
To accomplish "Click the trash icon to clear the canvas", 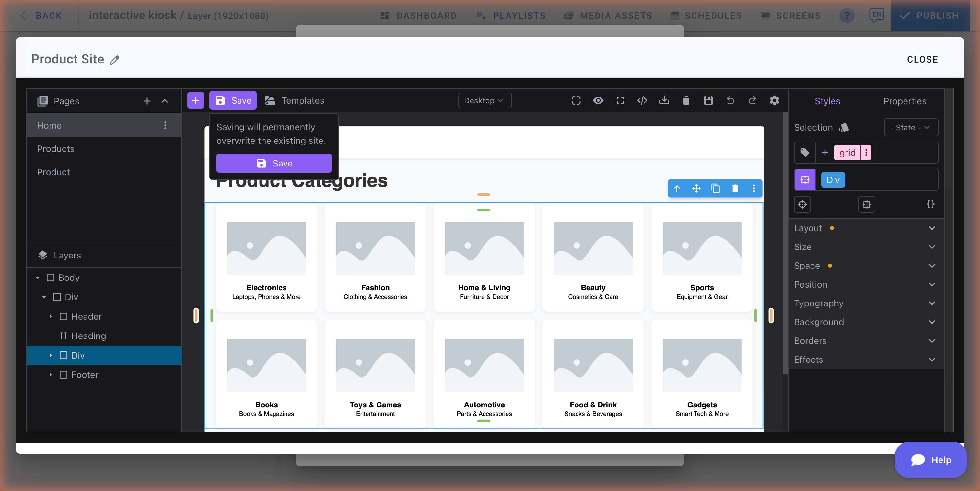I will [687, 100].
